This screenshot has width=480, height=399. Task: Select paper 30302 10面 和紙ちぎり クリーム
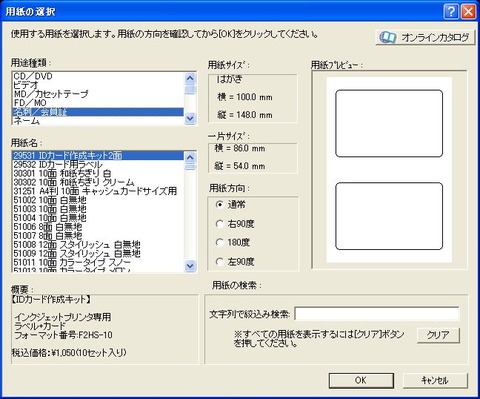click(x=98, y=182)
